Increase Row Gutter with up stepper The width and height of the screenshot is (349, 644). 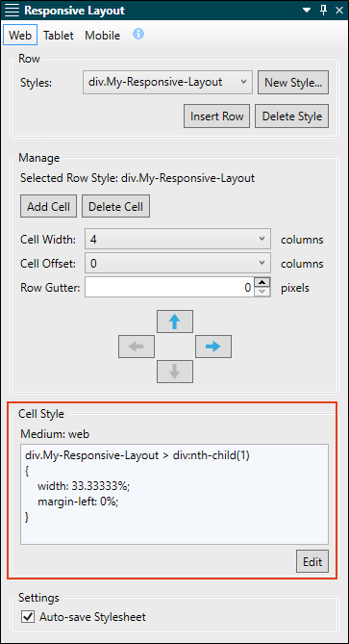pos(262,283)
